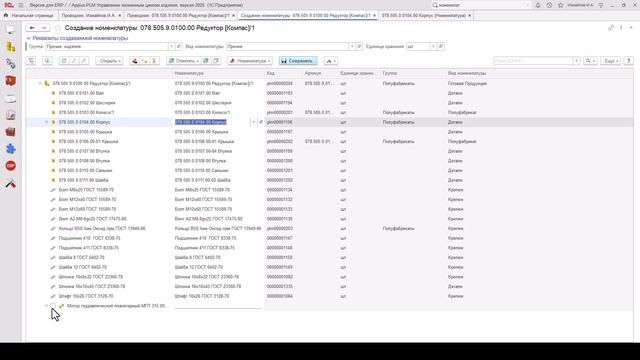Open the blue puzzle piece sidebar section
Viewport: 640px width, 360px height.
click(x=11, y=149)
